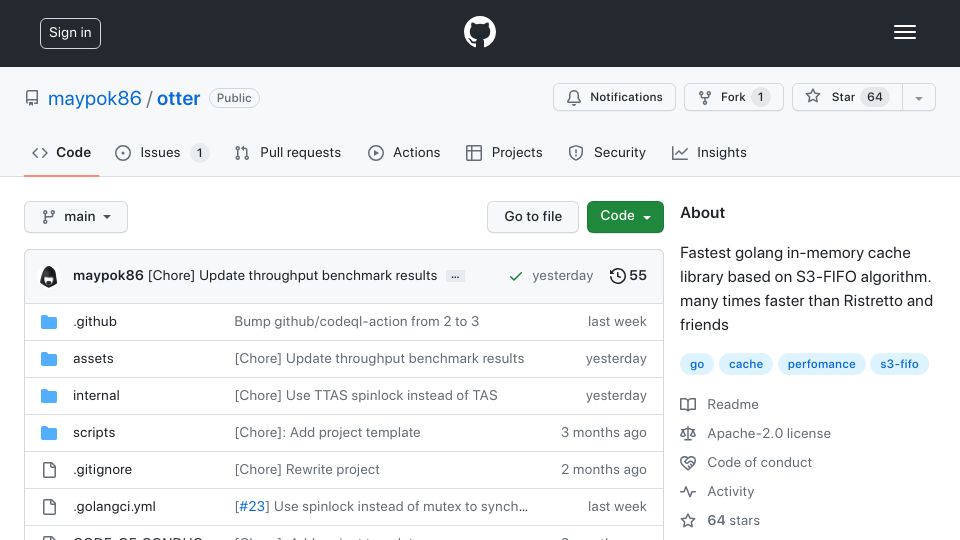Click the Code of conduct heart icon
The height and width of the screenshot is (540, 960).
click(688, 463)
